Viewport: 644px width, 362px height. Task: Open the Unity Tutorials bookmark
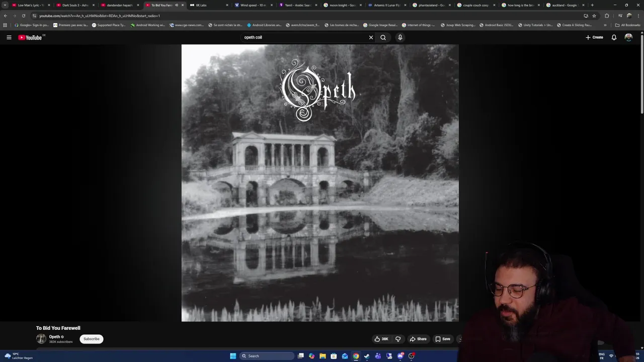tap(535, 25)
